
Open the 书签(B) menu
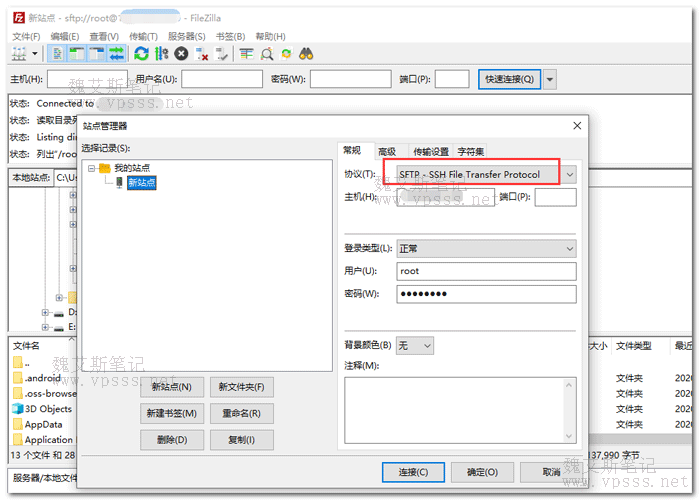click(x=230, y=36)
